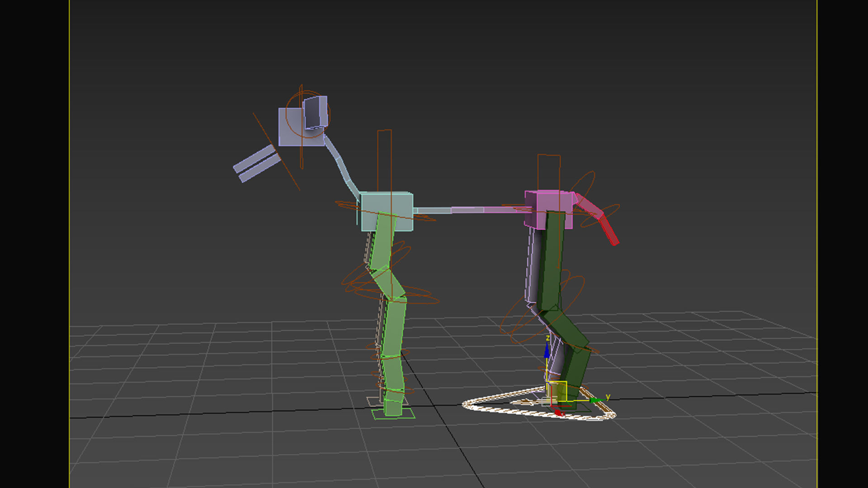Click the 'y' axis label on gizmo
Screen dimensions: 868x488
tap(608, 397)
